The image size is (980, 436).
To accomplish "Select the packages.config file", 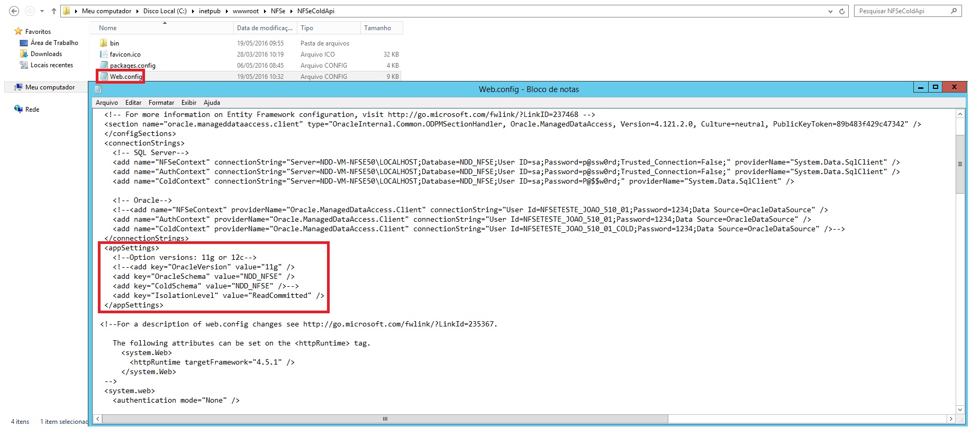I will (x=132, y=66).
